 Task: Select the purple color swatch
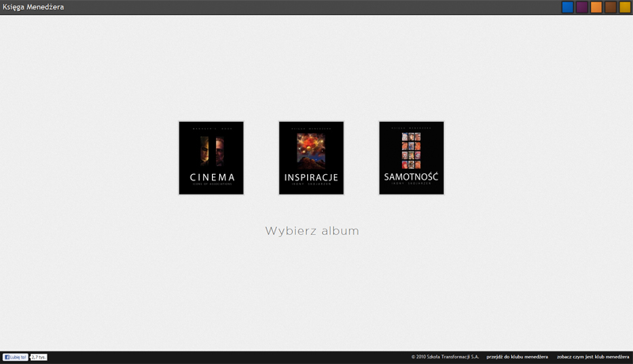click(x=582, y=7)
